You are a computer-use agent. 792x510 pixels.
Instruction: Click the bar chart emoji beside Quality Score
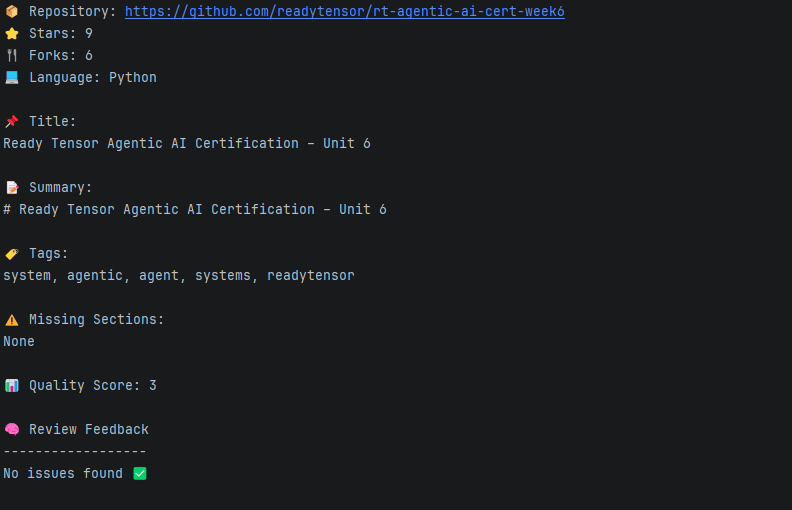tap(12, 385)
